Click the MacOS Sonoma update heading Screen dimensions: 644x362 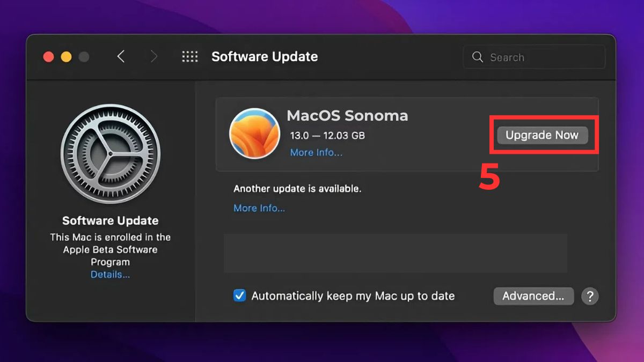(347, 115)
